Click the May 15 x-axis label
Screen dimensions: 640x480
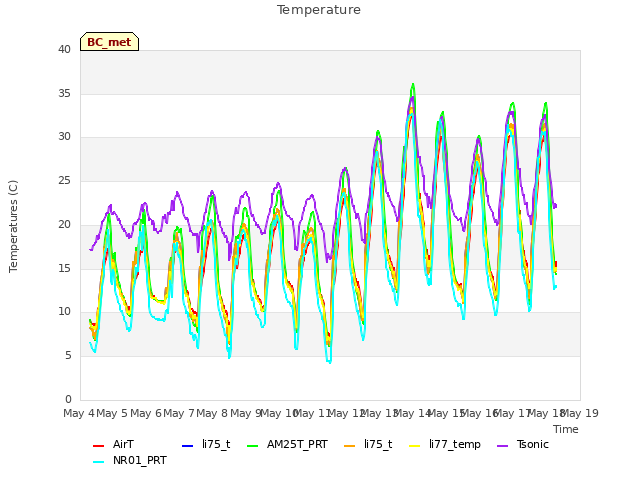(447, 413)
